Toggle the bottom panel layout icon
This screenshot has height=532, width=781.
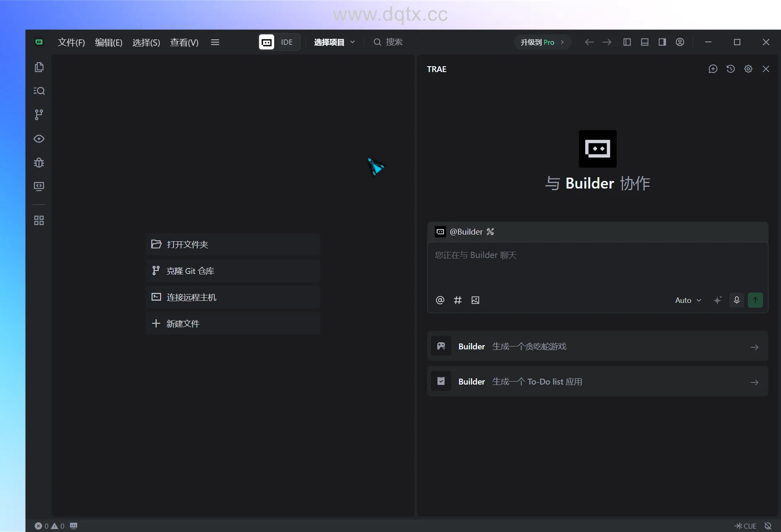645,42
